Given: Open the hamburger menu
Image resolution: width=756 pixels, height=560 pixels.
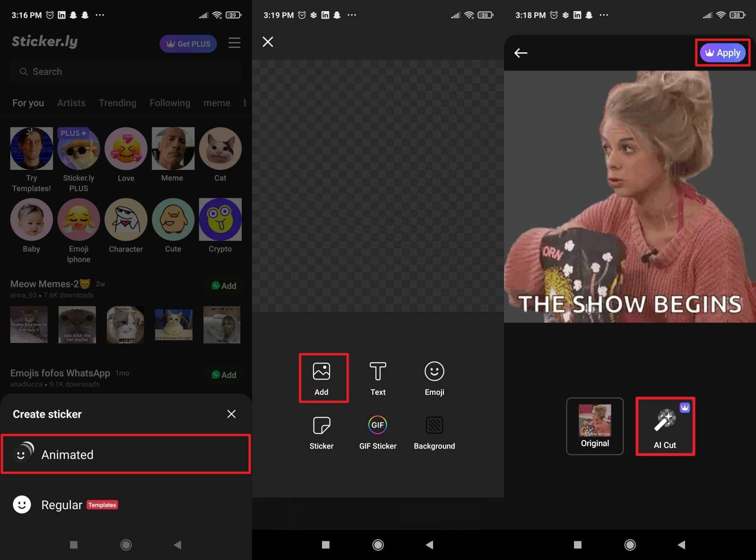Looking at the screenshot, I should (234, 43).
